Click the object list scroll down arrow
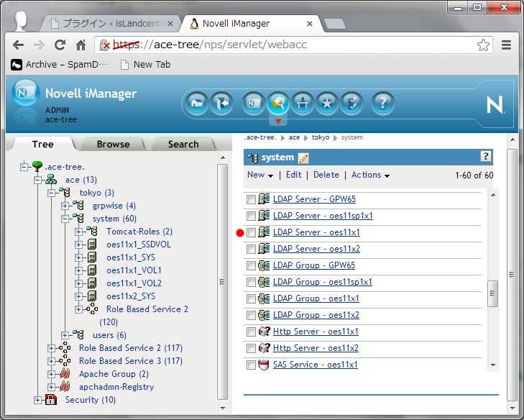The width and height of the screenshot is (524, 420). [493, 365]
